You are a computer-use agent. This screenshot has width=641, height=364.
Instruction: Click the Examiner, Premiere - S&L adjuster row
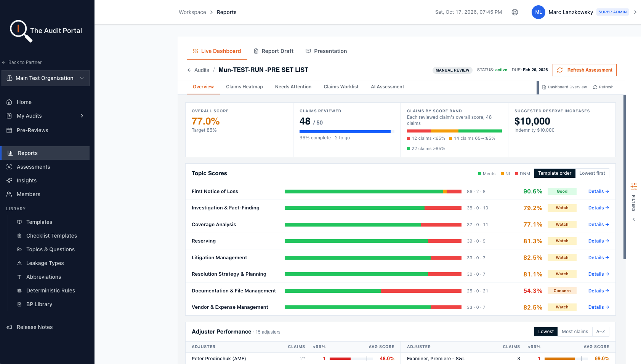[508, 358]
